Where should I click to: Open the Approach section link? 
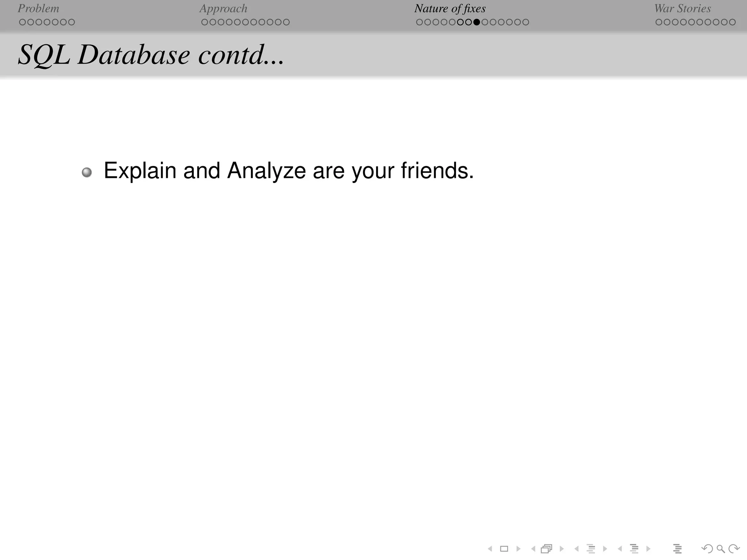point(223,8)
